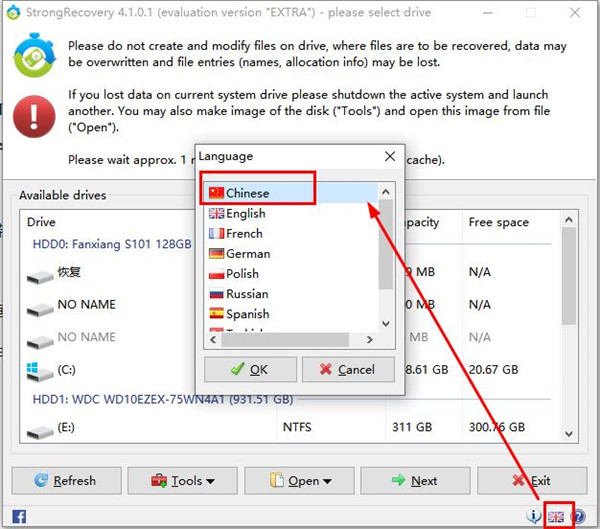The width and height of the screenshot is (600, 529).
Task: Click the Exit button
Action: click(x=532, y=480)
